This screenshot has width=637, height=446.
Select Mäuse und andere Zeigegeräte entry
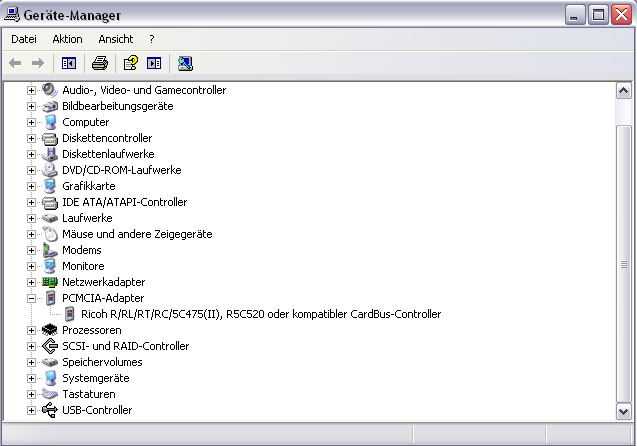point(137,234)
